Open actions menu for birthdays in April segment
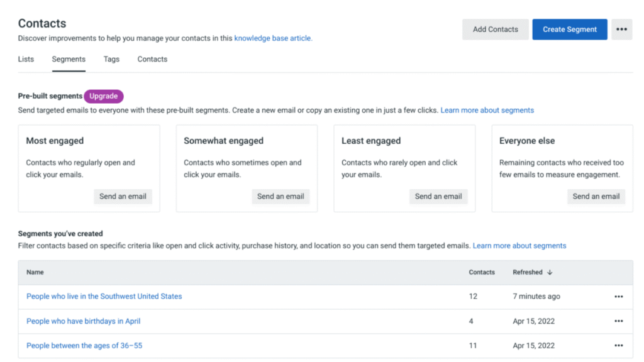644x362 pixels. [618, 321]
